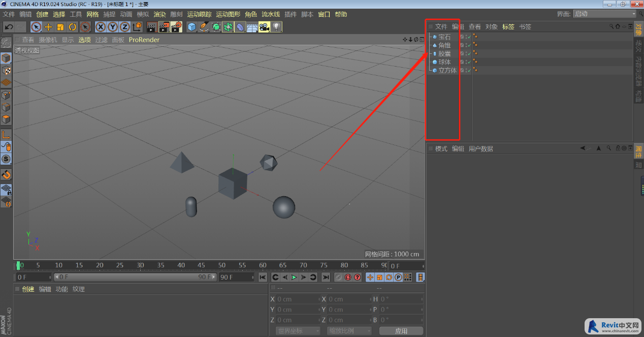Toggle visibility dots for 立方体
The width and height of the screenshot is (644, 337).
(x=465, y=70)
